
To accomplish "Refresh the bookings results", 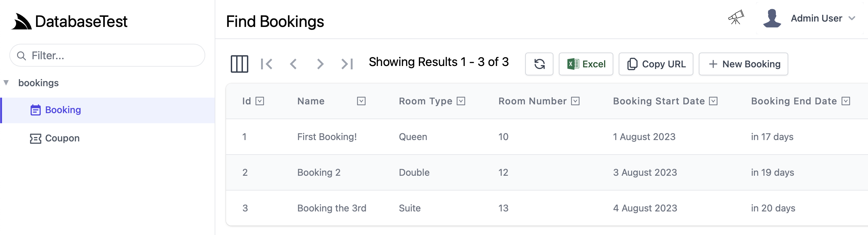I will [539, 64].
